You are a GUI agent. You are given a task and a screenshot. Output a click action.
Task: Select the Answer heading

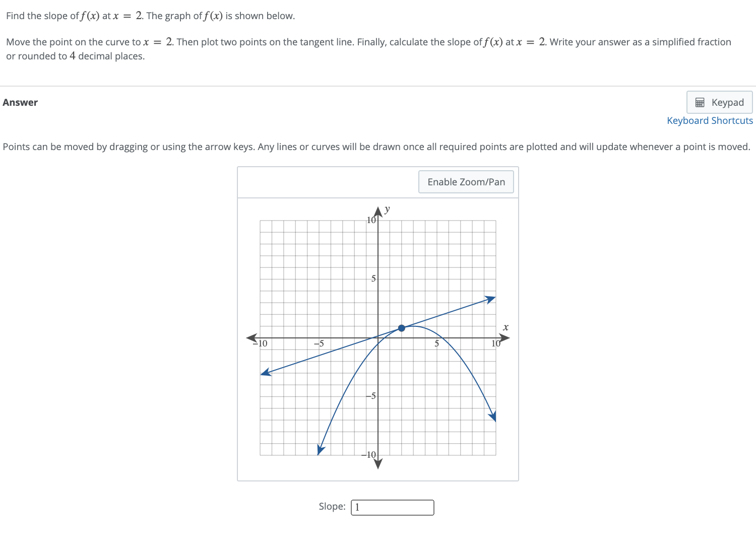[20, 102]
